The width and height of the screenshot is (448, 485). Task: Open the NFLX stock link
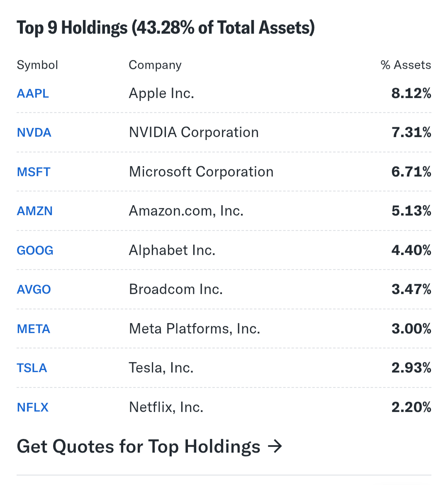(33, 407)
